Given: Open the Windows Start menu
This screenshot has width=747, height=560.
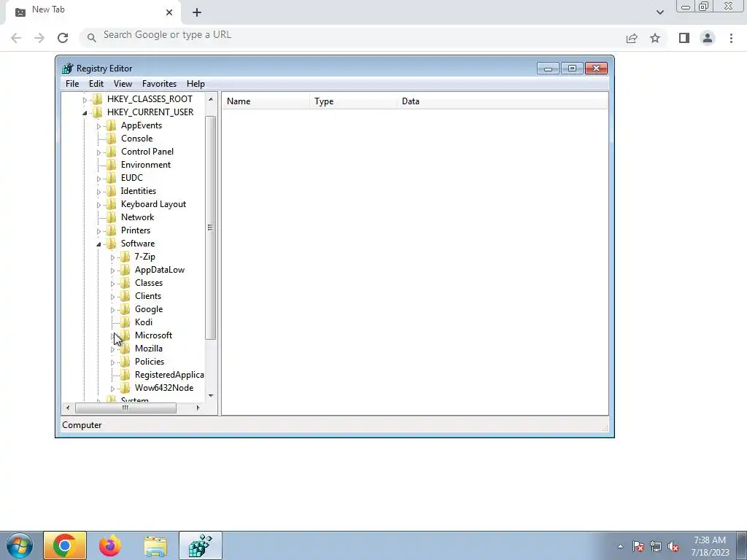Looking at the screenshot, I should [20, 545].
